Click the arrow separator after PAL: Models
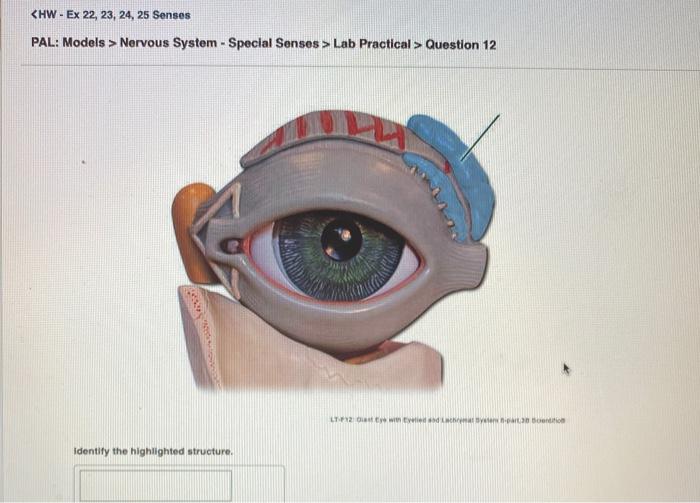The image size is (700, 503). (112, 43)
